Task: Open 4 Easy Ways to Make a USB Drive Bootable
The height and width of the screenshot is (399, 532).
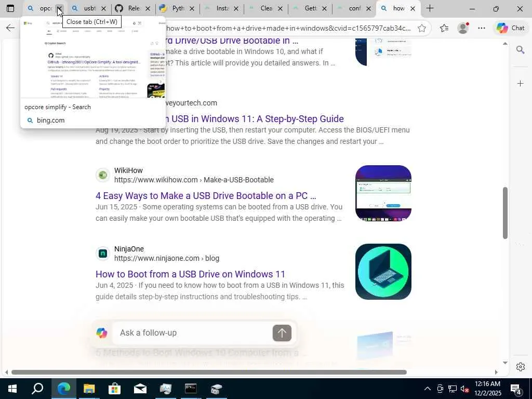Action: [x=206, y=196]
